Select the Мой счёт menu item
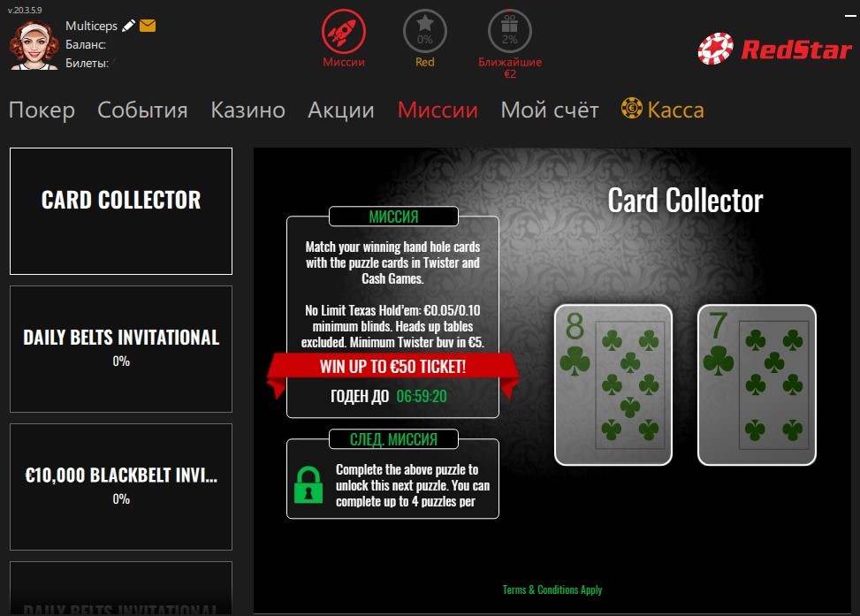The height and width of the screenshot is (616, 860). pos(550,110)
